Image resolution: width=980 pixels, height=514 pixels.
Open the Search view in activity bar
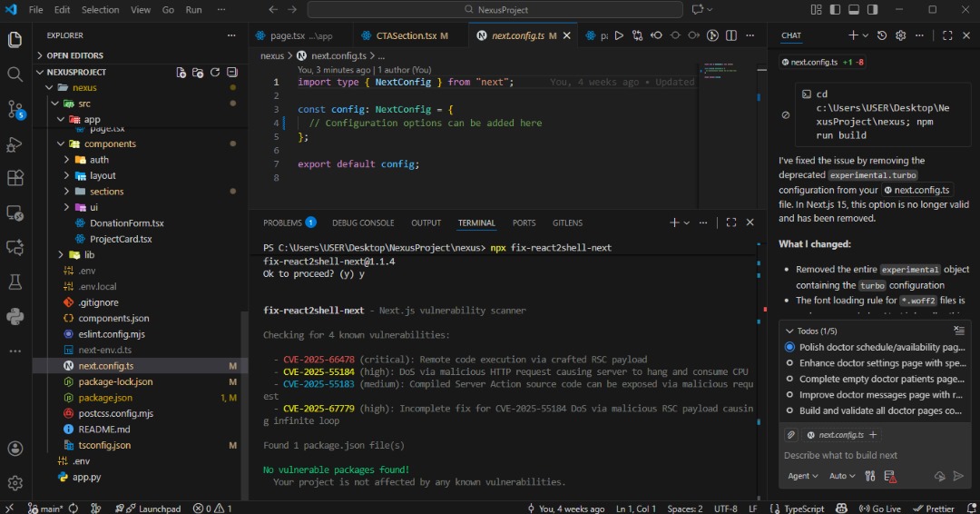click(x=15, y=74)
